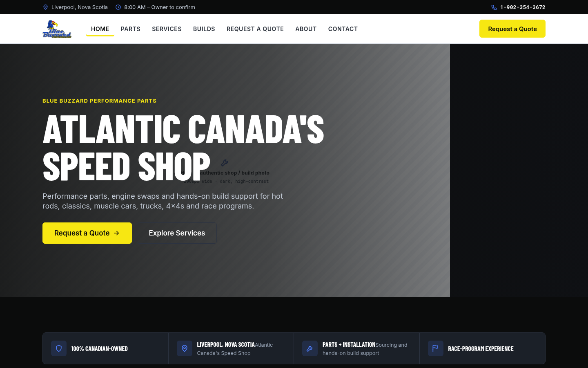Click the Atlantic Canada's Speed Shop headline
The width and height of the screenshot is (588, 368).
(183, 148)
